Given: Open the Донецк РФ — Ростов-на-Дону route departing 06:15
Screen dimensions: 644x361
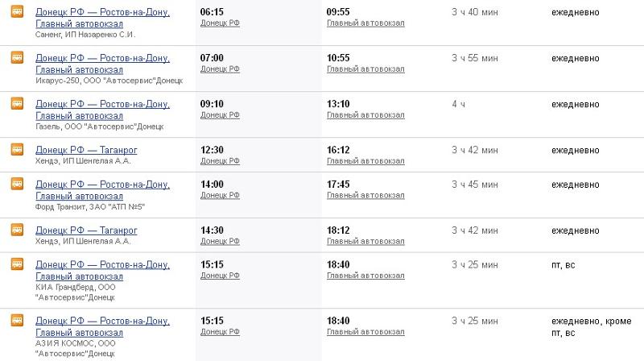Looking at the screenshot, I should (103, 18).
